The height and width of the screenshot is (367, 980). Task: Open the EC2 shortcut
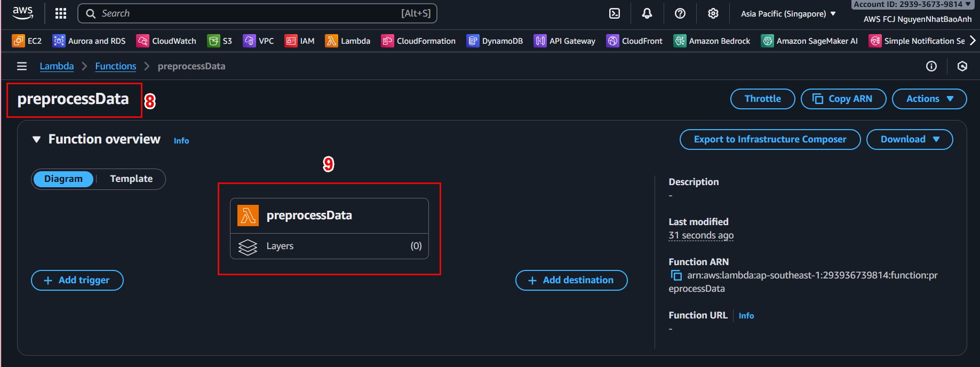tap(27, 41)
